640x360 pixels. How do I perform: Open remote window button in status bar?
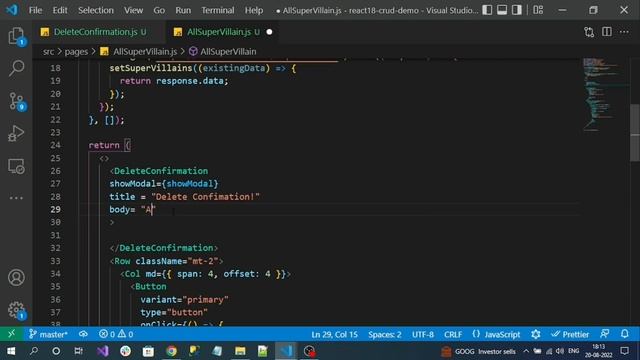[11, 334]
